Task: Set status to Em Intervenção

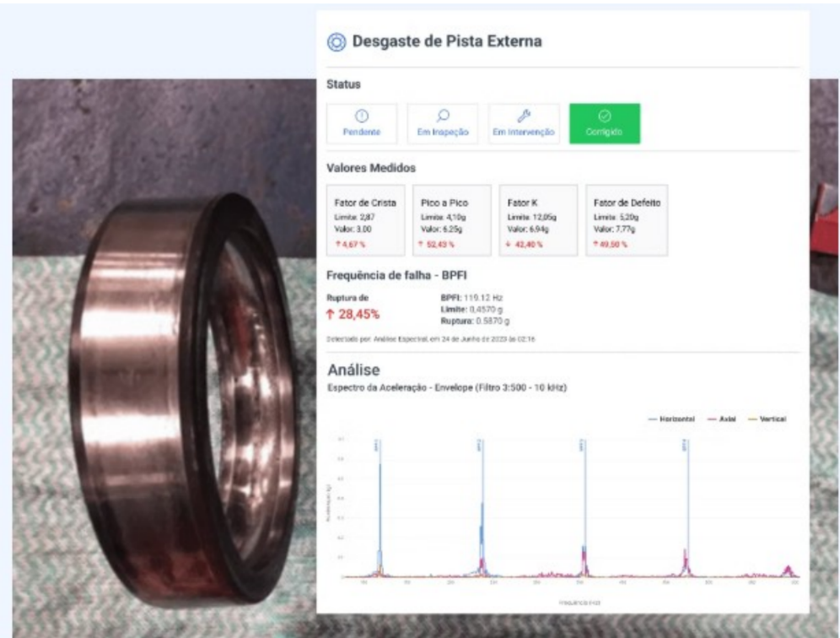Action: pos(524,124)
